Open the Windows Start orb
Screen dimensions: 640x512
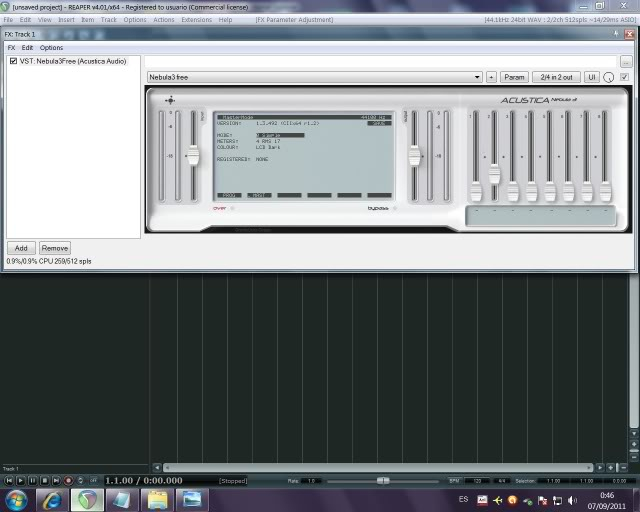point(16,500)
